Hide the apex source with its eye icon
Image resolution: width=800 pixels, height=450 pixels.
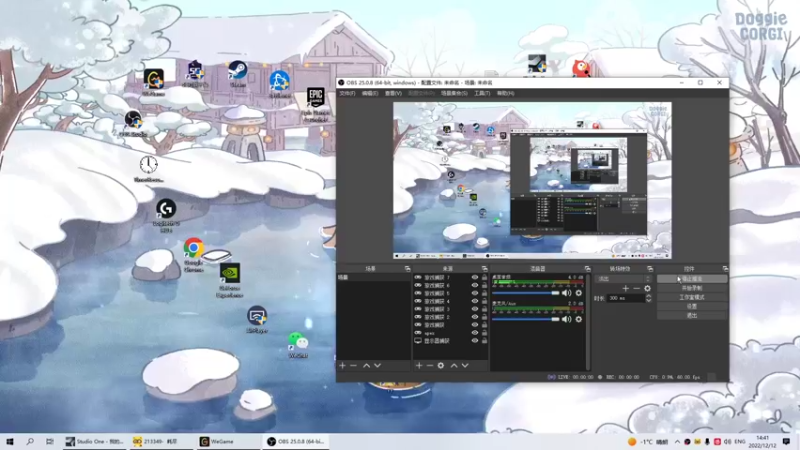coord(475,333)
